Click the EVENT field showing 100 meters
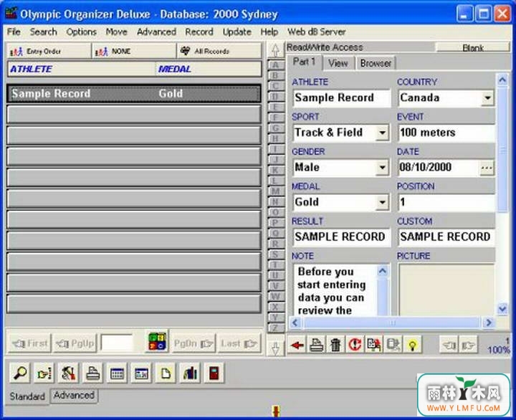516x420 pixels. click(446, 133)
